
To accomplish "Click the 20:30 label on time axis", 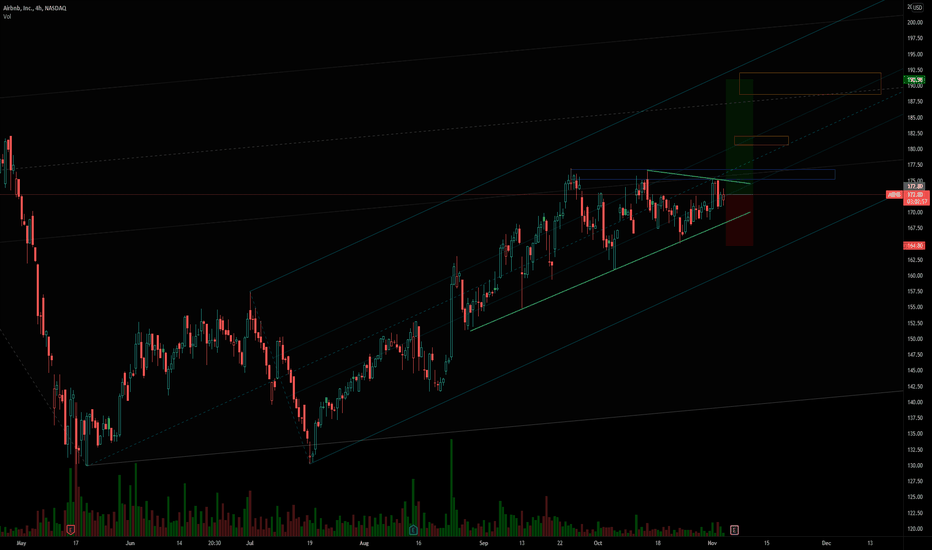I will click(x=215, y=543).
